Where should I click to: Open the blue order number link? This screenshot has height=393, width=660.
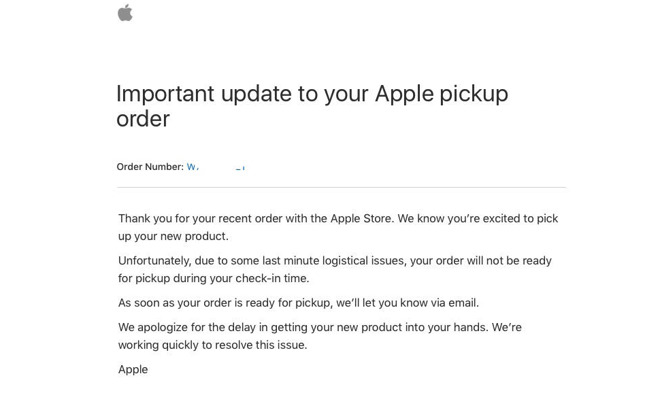(x=216, y=167)
